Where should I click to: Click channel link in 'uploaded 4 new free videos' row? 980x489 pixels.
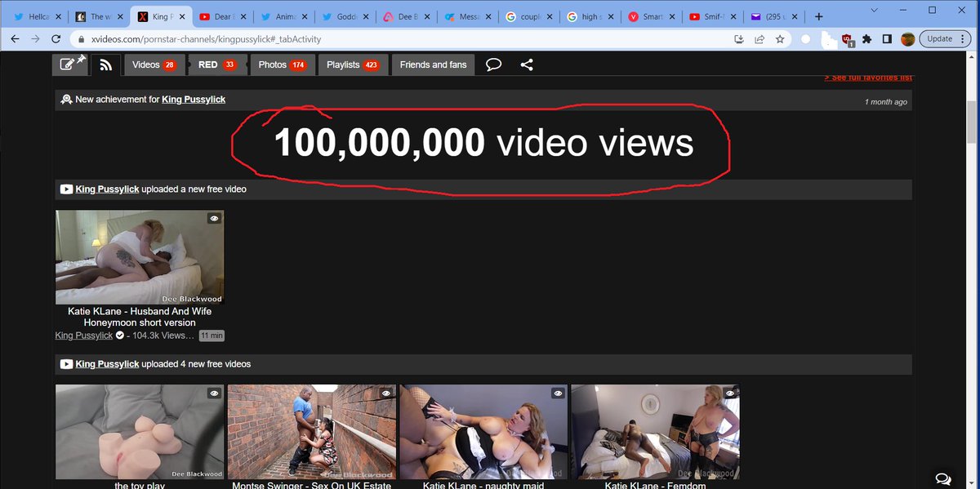click(107, 364)
